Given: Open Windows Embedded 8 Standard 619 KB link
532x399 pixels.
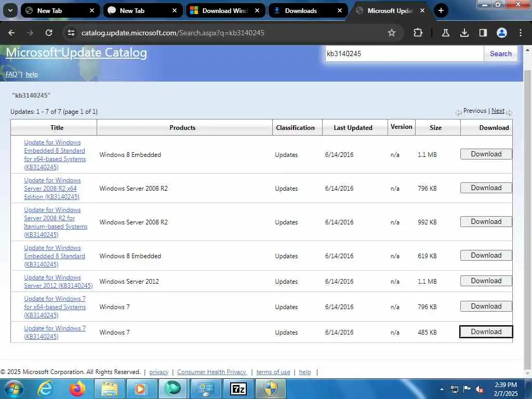Looking at the screenshot, I should (x=54, y=256).
